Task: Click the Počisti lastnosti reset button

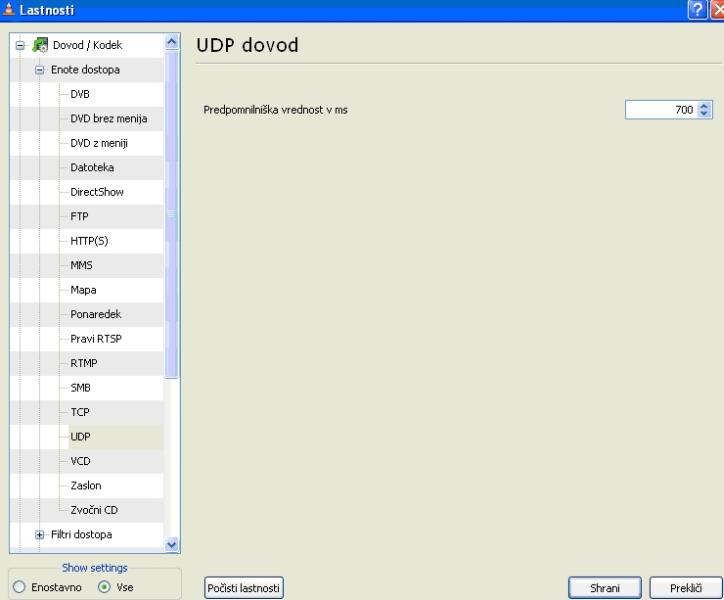Action: 244,587
